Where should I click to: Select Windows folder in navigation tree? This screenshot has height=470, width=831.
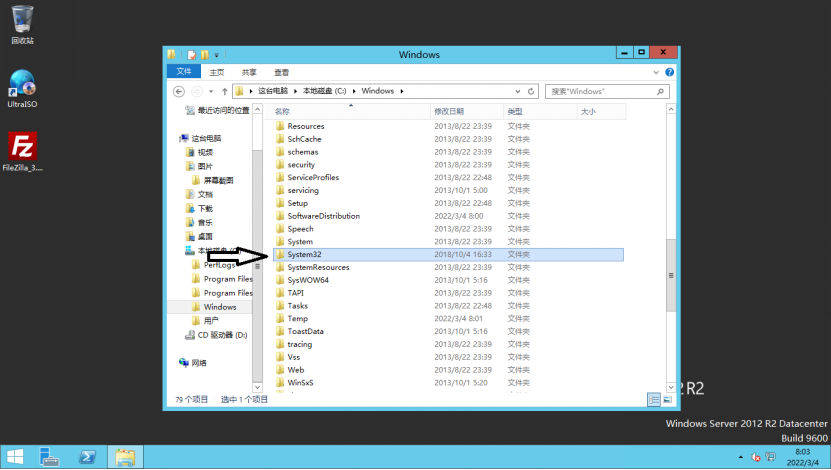[214, 307]
